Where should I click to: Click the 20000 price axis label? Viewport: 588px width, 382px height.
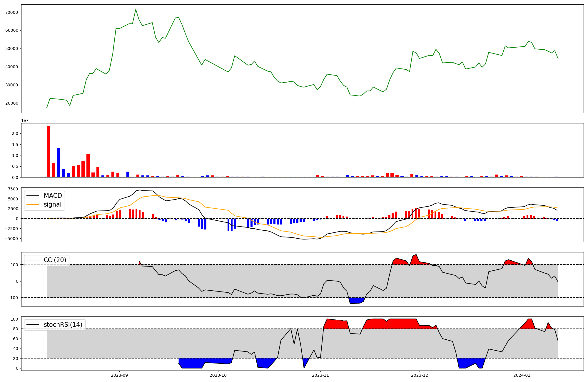(12, 103)
